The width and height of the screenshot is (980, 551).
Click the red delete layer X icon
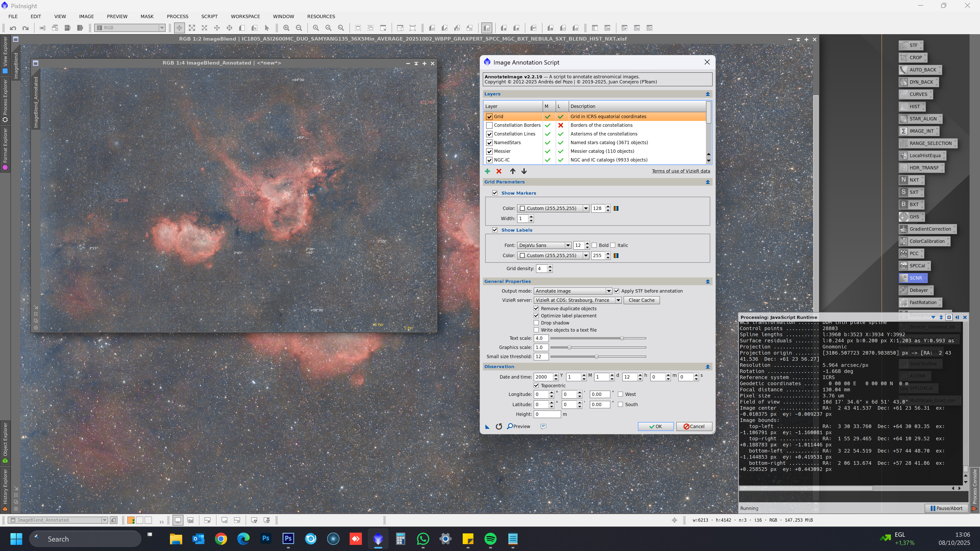(x=499, y=171)
